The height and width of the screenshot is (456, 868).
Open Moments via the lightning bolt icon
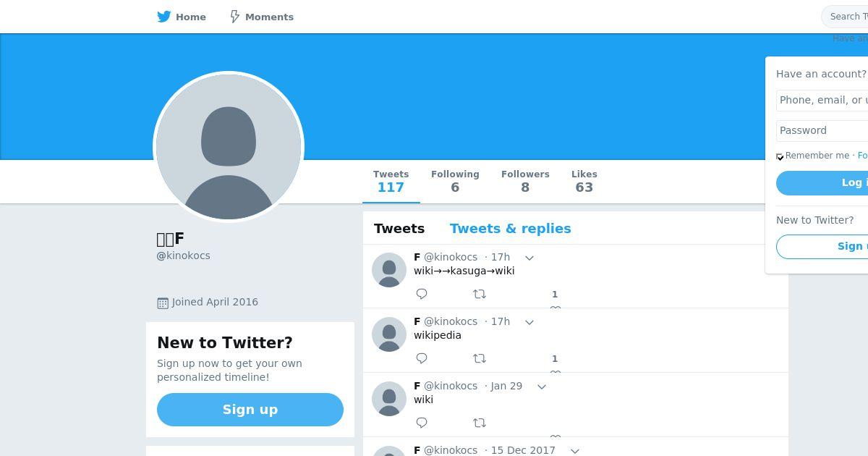[234, 17]
